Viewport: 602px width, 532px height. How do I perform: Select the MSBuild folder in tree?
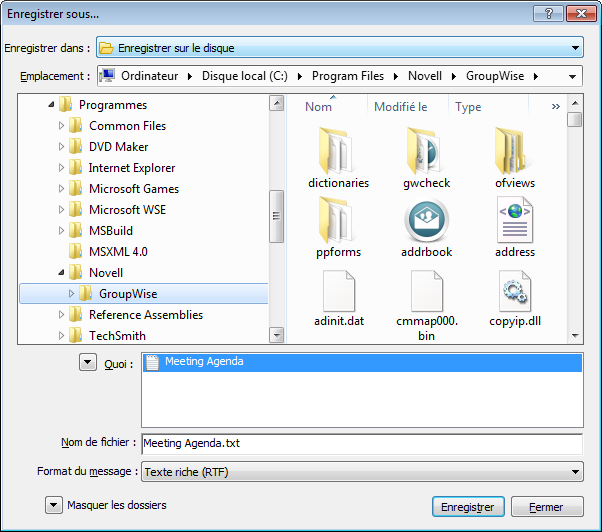click(x=111, y=230)
